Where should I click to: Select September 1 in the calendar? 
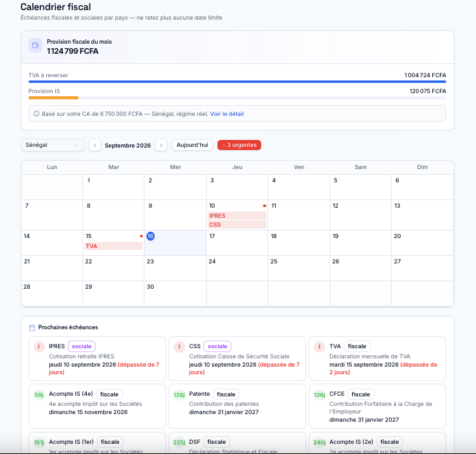tap(113, 187)
